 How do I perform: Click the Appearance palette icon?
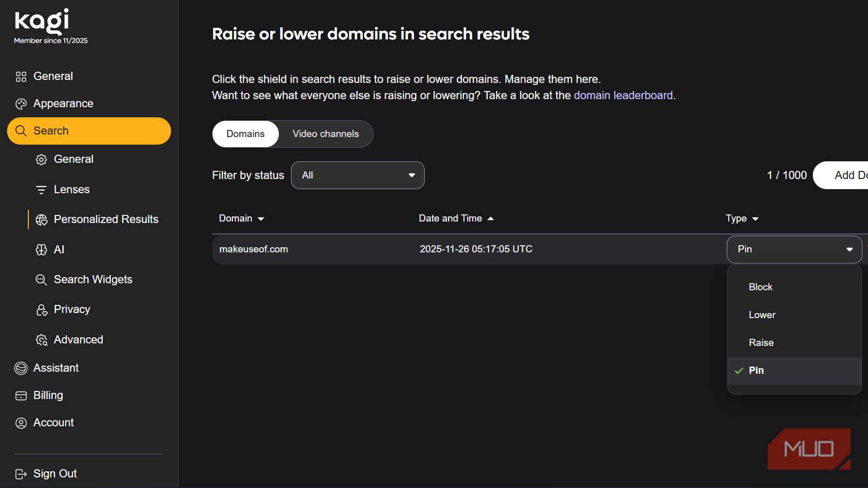[21, 104]
